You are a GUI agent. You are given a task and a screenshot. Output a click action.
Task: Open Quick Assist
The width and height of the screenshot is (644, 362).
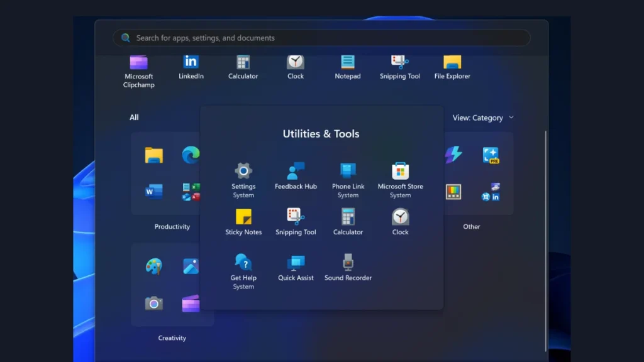click(296, 268)
